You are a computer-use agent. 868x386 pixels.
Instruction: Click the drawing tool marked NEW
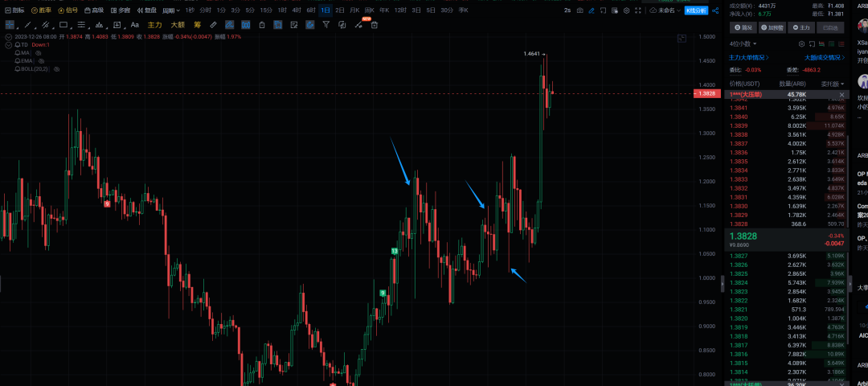[x=359, y=24]
